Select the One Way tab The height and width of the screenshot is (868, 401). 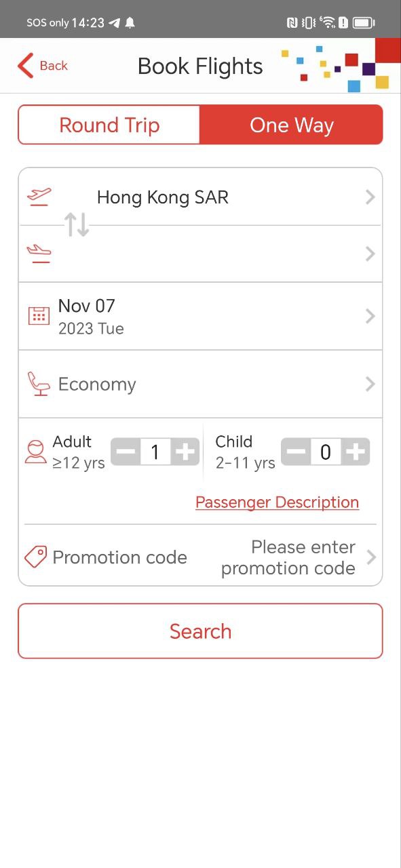click(x=292, y=125)
